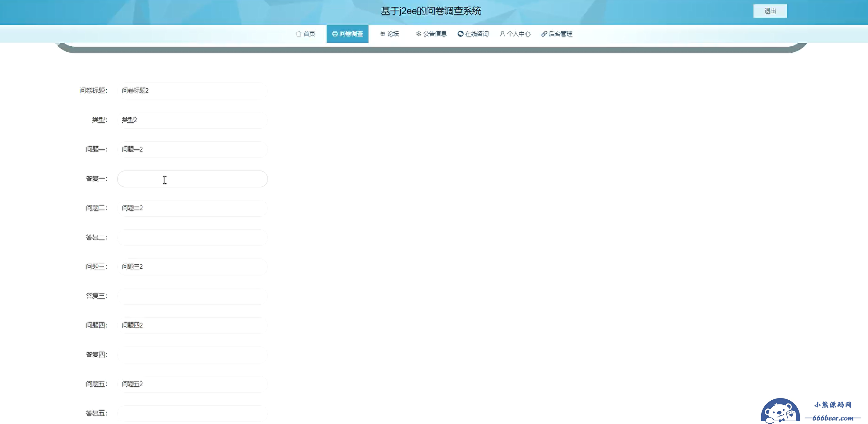Click the 答复三: label
The image size is (868, 424).
point(97,296)
